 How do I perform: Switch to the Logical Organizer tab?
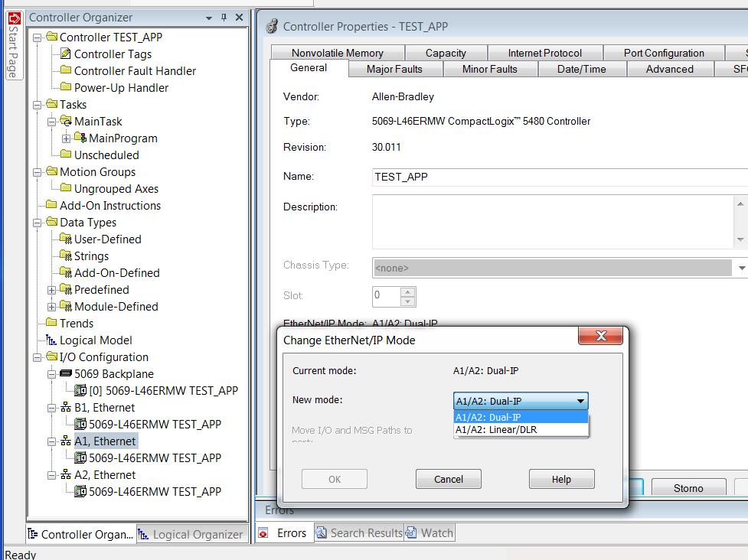[192, 534]
